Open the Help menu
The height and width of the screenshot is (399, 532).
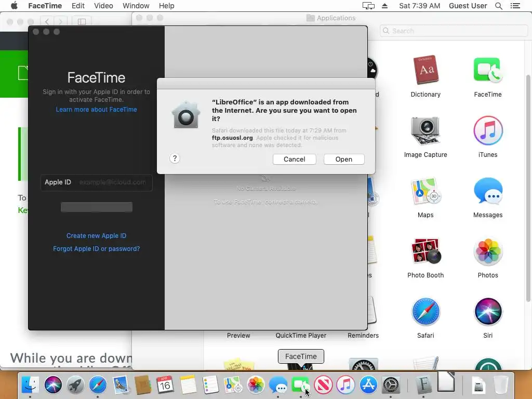tap(167, 6)
